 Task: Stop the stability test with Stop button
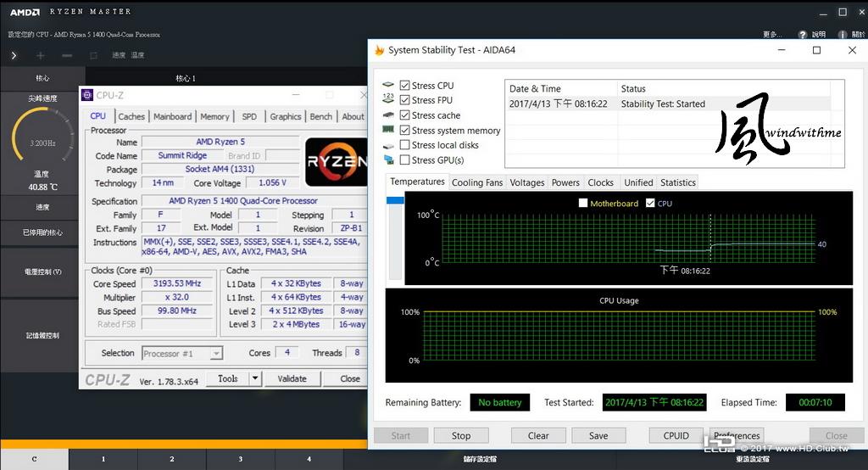point(460,435)
